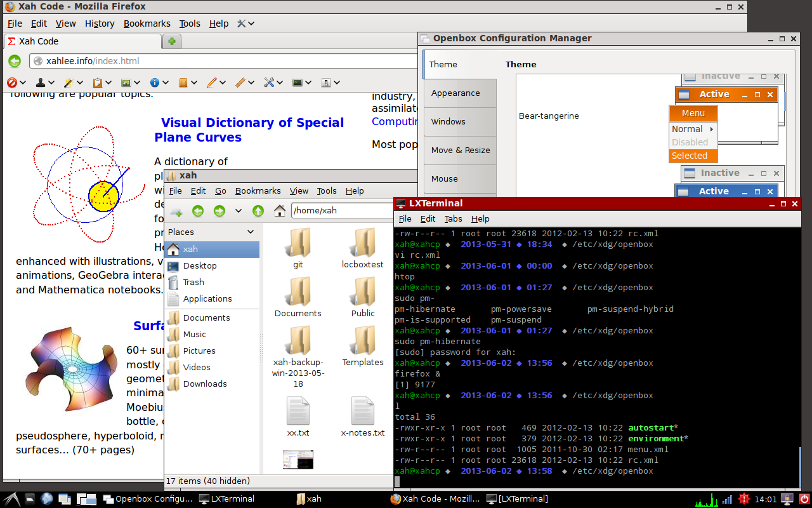The image size is (812, 508).
Task: Open the Tools wrench icon in Web Developer toolbar
Action: pos(269,83)
